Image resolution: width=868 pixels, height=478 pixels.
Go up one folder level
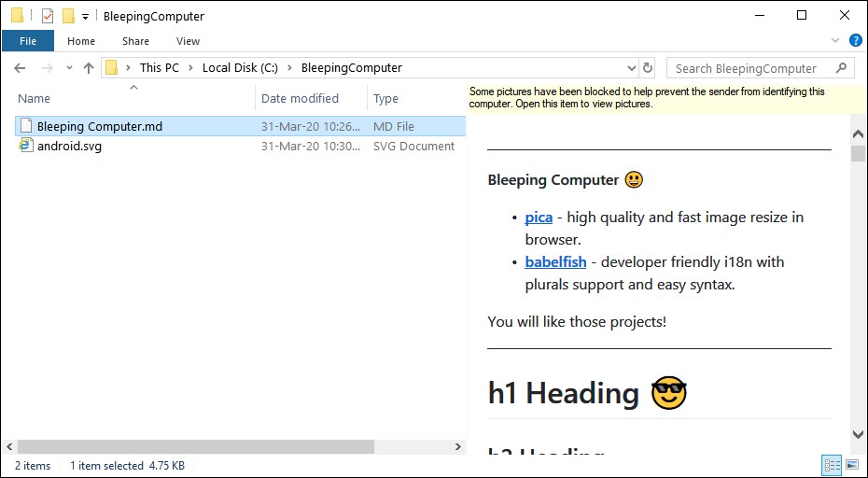[89, 68]
